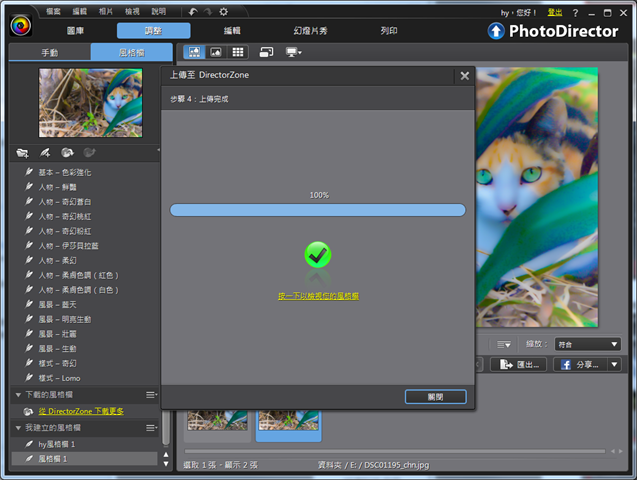Click the filmstrip horizontal scrollbar
The image size is (637, 480).
point(394,451)
